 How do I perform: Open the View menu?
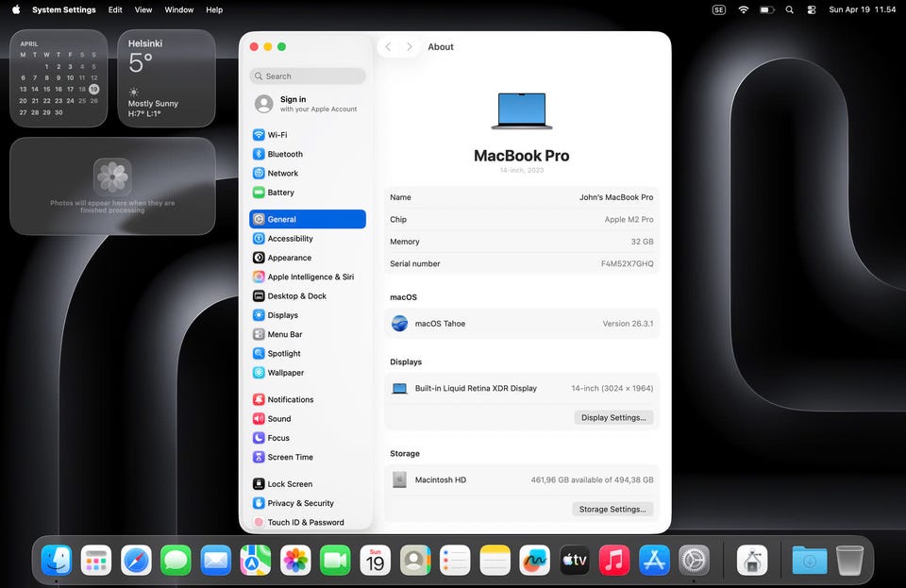pyautogui.click(x=143, y=9)
